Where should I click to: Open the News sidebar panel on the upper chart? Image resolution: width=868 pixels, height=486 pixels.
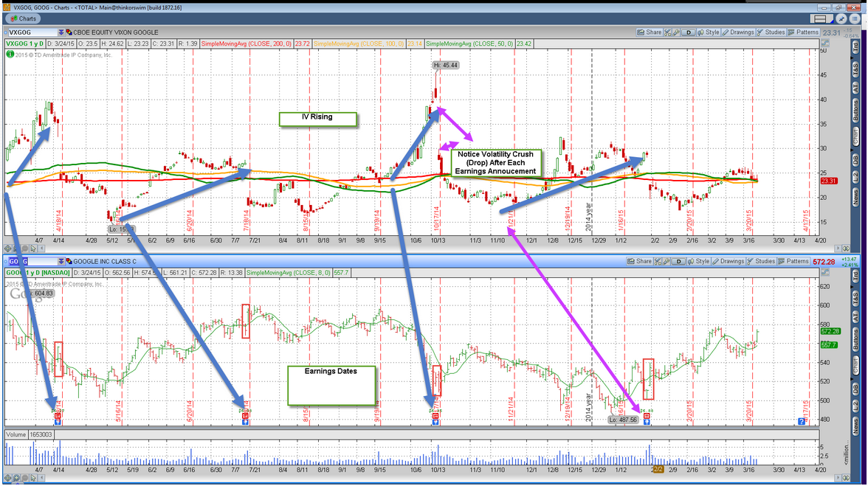[x=856, y=196]
